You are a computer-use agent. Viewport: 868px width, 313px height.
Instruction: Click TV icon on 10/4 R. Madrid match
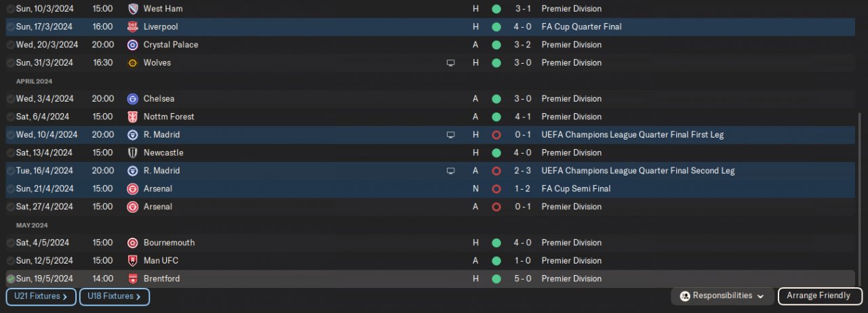tap(450, 135)
